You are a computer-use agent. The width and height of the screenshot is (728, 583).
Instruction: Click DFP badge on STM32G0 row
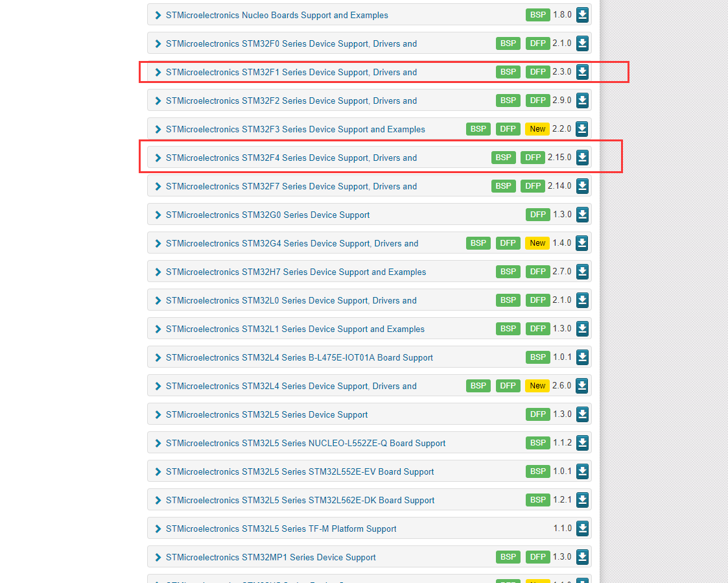point(537,215)
